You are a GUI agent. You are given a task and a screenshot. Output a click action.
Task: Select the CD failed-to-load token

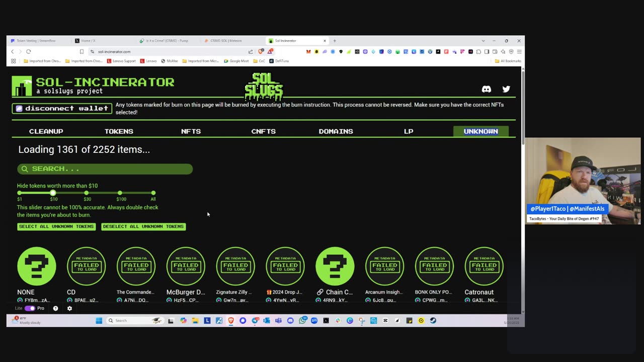click(x=87, y=266)
